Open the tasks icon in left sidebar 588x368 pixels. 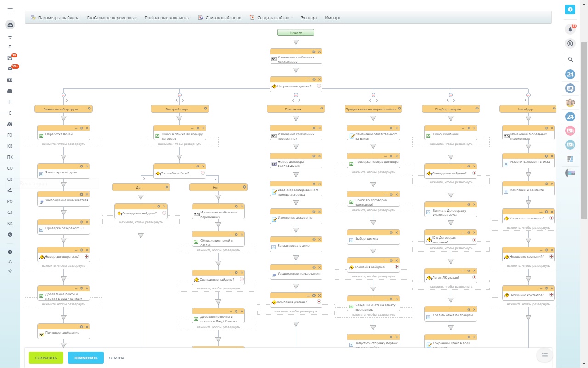(x=10, y=57)
